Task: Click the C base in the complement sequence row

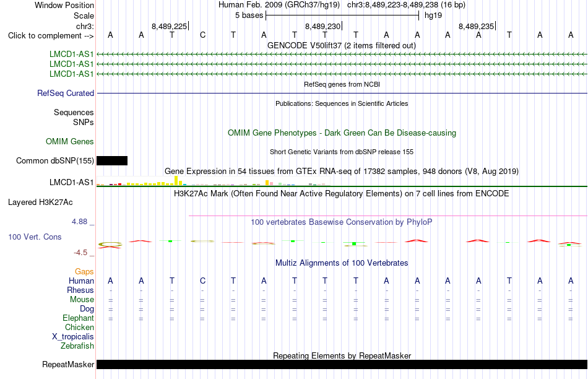Action: click(x=202, y=35)
